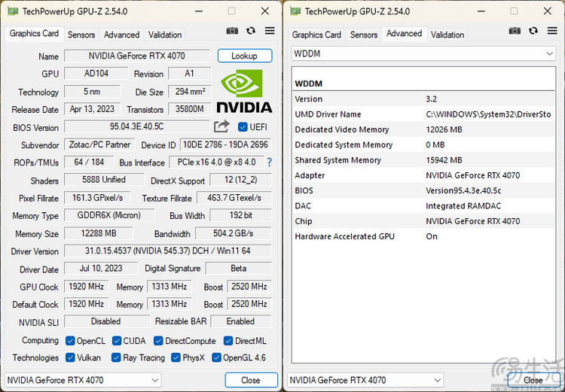Image resolution: width=565 pixels, height=392 pixels.
Task: Click refresh icon in right GPU-Z window
Action: coord(533,31)
